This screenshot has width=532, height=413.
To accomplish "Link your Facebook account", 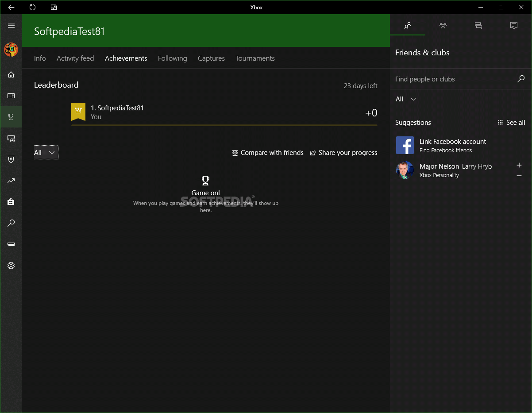I will pyautogui.click(x=453, y=142).
